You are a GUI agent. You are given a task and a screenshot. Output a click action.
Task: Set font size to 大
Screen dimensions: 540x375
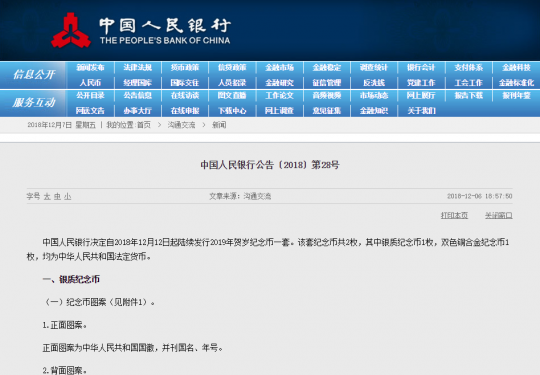[x=47, y=196]
